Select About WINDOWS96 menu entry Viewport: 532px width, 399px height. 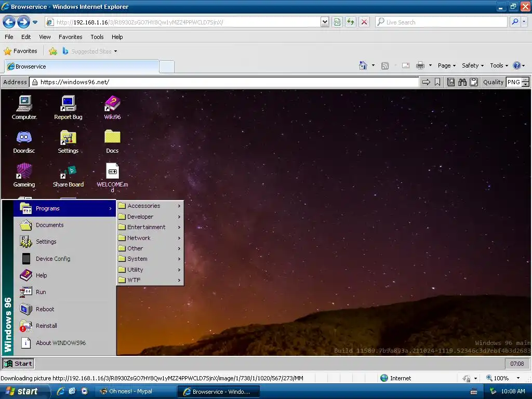point(65,343)
